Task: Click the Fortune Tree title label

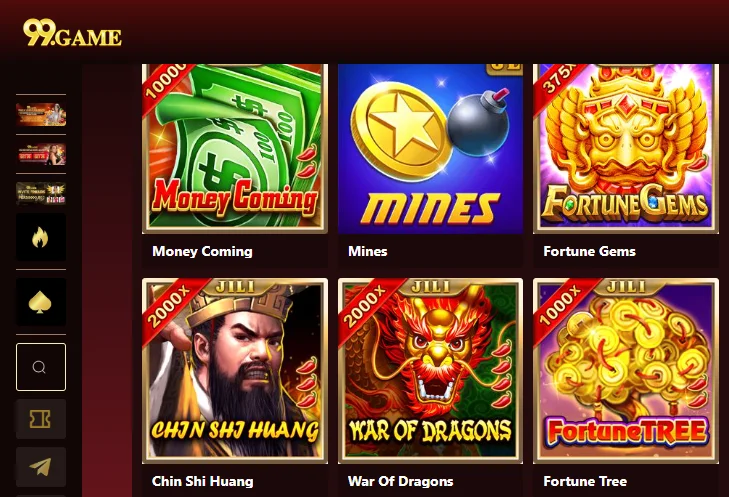Action: click(x=585, y=481)
